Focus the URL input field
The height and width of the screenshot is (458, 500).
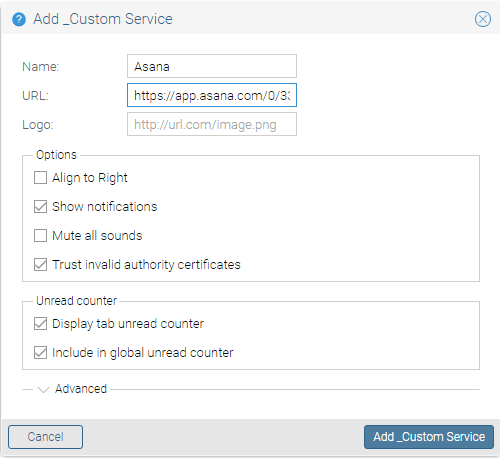pos(212,95)
